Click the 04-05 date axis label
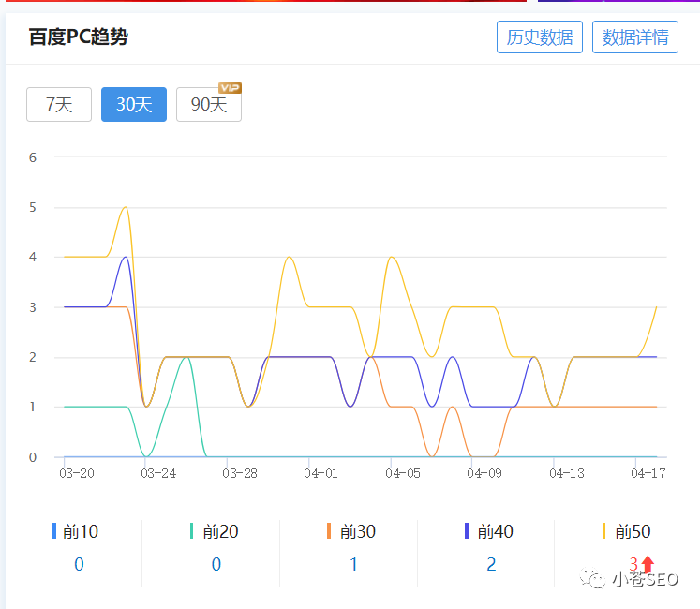Image resolution: width=700 pixels, height=609 pixels. [x=403, y=473]
